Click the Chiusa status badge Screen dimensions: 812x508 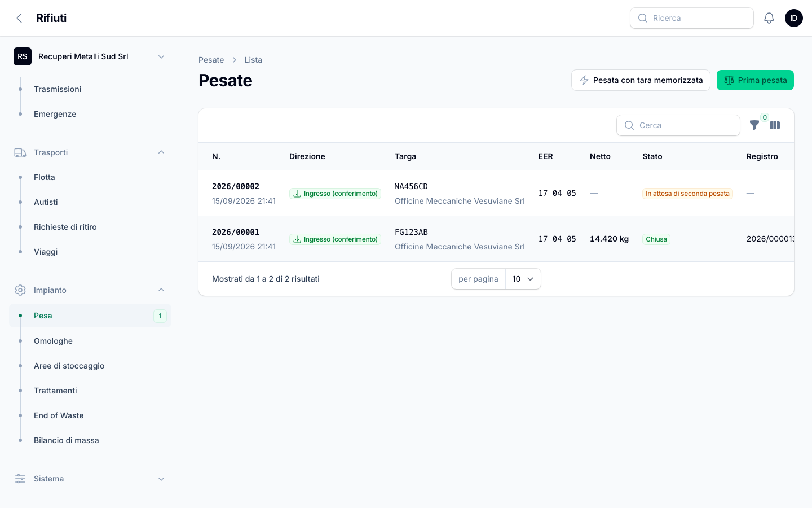656,239
